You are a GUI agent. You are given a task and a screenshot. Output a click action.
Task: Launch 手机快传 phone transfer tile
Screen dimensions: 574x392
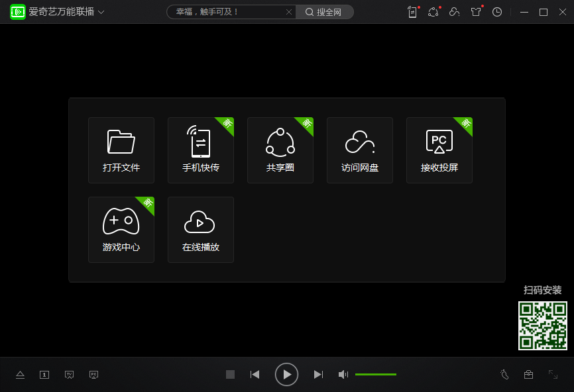(x=201, y=150)
